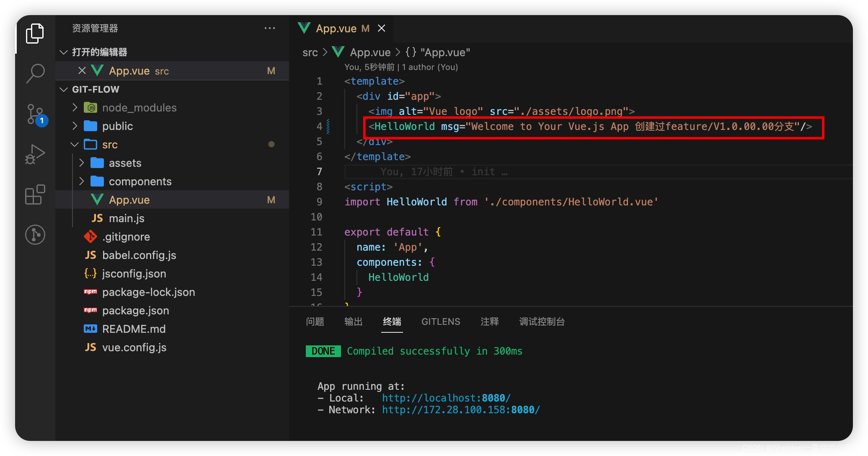
Task: Open jsconfig.json file
Action: point(134,274)
